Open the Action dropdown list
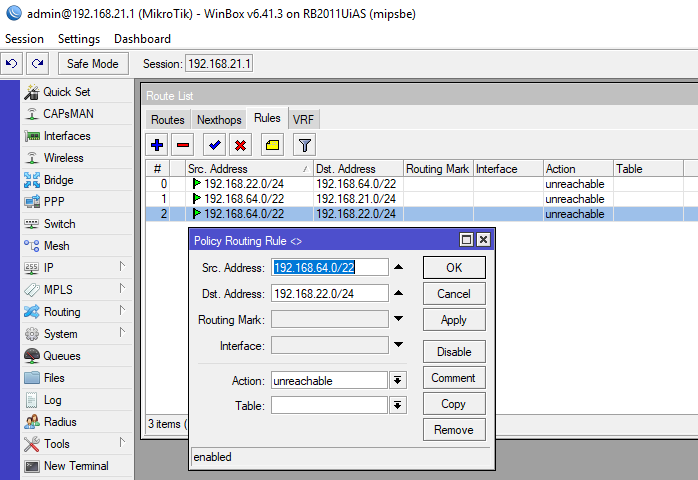The width and height of the screenshot is (698, 480). click(398, 380)
